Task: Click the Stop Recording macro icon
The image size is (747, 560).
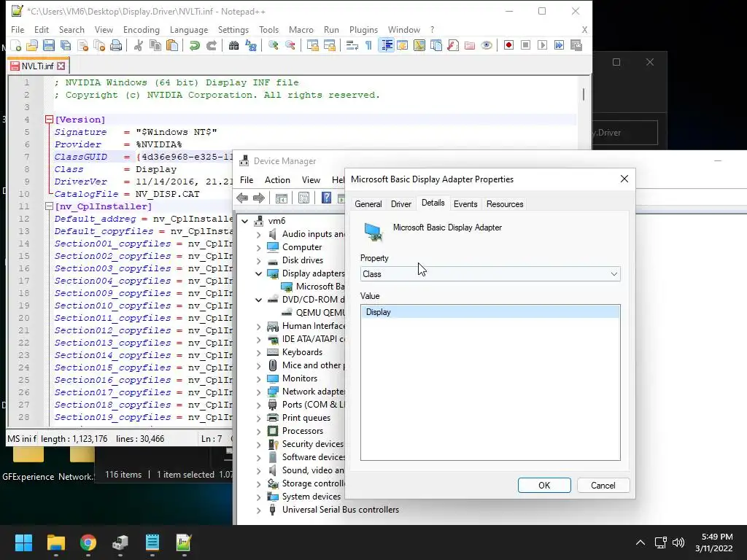Action: 525,45
